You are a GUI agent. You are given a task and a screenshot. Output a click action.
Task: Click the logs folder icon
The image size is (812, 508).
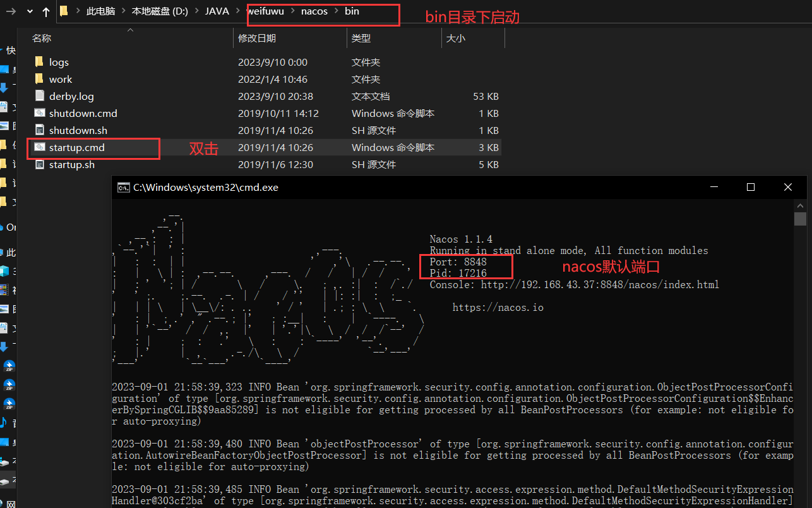(x=39, y=62)
